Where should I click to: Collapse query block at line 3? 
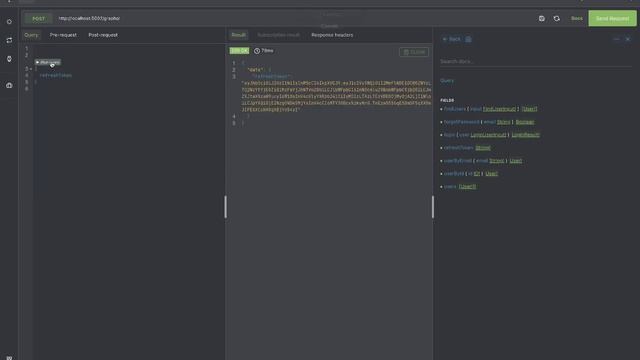coord(31,69)
